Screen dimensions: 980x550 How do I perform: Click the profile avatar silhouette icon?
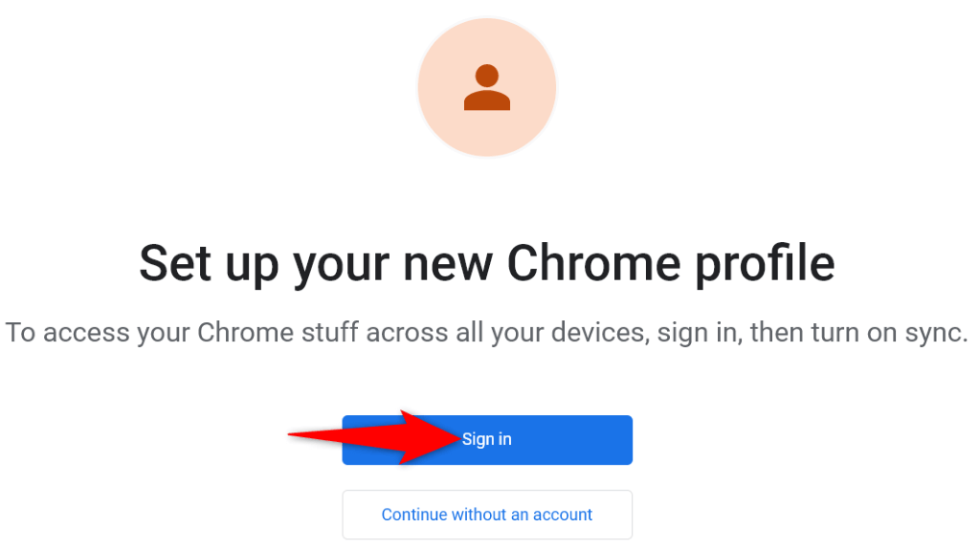(487, 87)
